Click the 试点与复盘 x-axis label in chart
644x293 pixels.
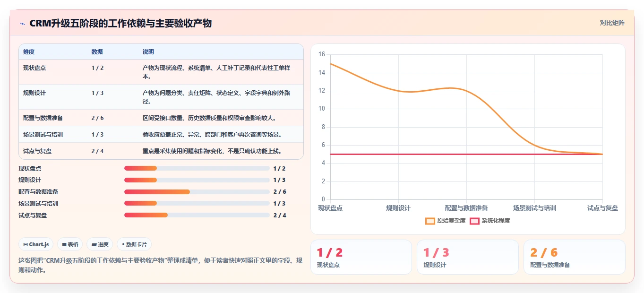602,208
